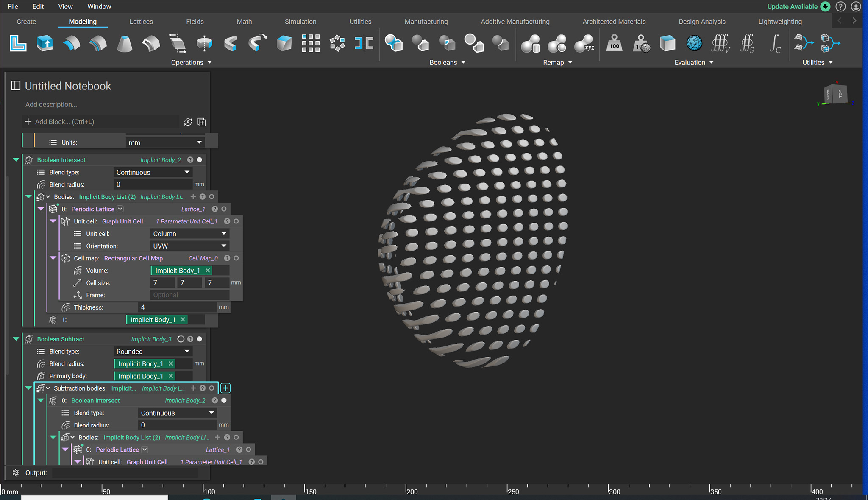Click the cylindrical remap icon
This screenshot has height=500, width=868.
(531, 43)
